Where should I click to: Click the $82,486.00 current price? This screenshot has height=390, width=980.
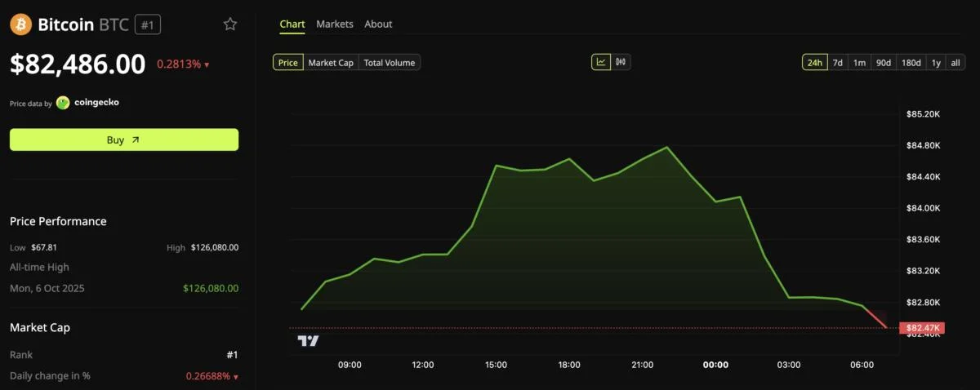[78, 64]
